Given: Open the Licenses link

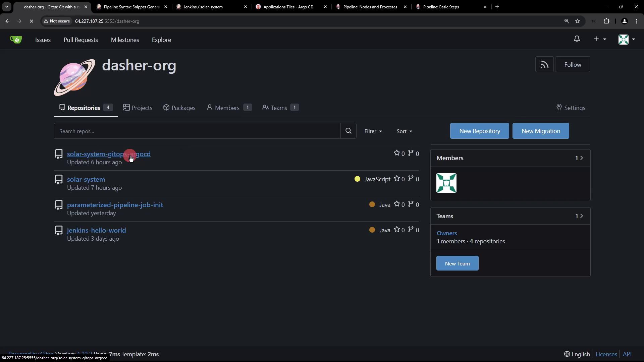Looking at the screenshot, I should (x=606, y=354).
